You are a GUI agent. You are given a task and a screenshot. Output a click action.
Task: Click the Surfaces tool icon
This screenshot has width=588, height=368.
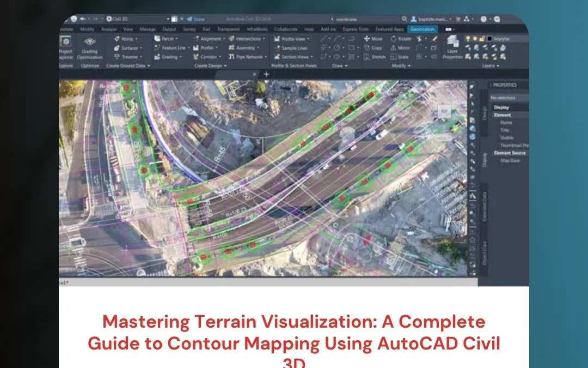pyautogui.click(x=117, y=48)
